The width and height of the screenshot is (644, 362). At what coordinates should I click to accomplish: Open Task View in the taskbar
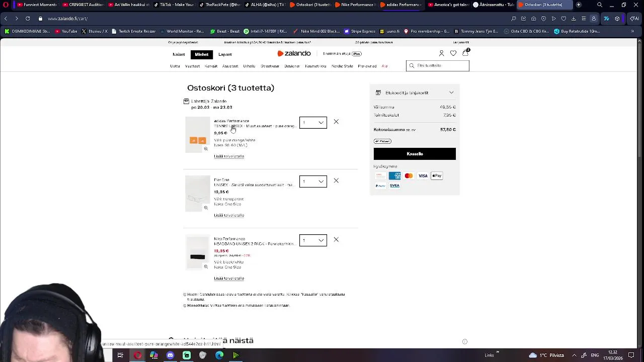[x=120, y=355]
